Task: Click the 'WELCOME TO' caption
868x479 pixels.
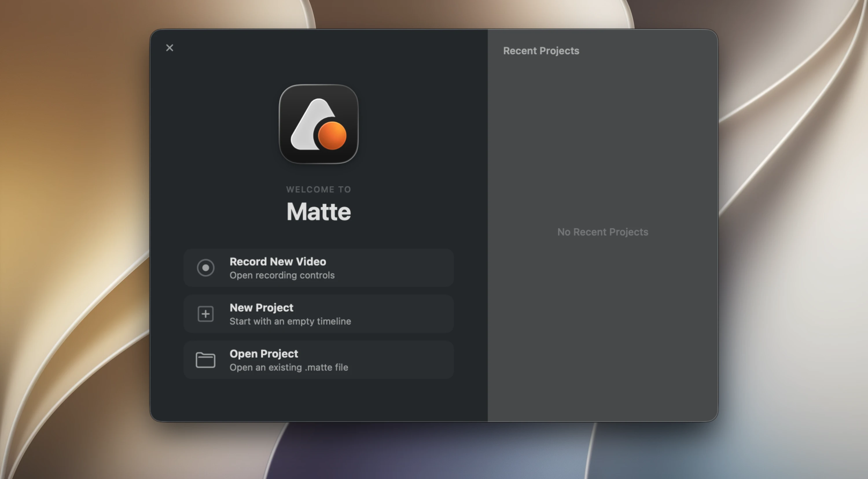Action: click(319, 190)
